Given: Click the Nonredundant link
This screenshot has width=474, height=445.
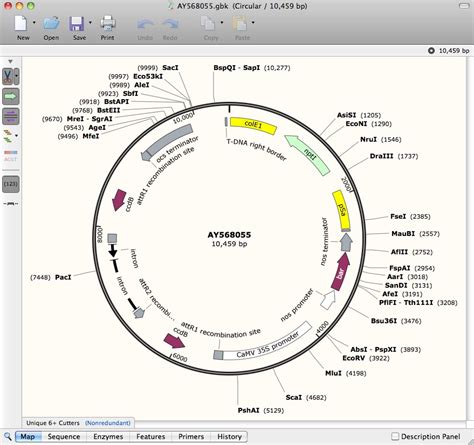Looking at the screenshot, I should (108, 423).
